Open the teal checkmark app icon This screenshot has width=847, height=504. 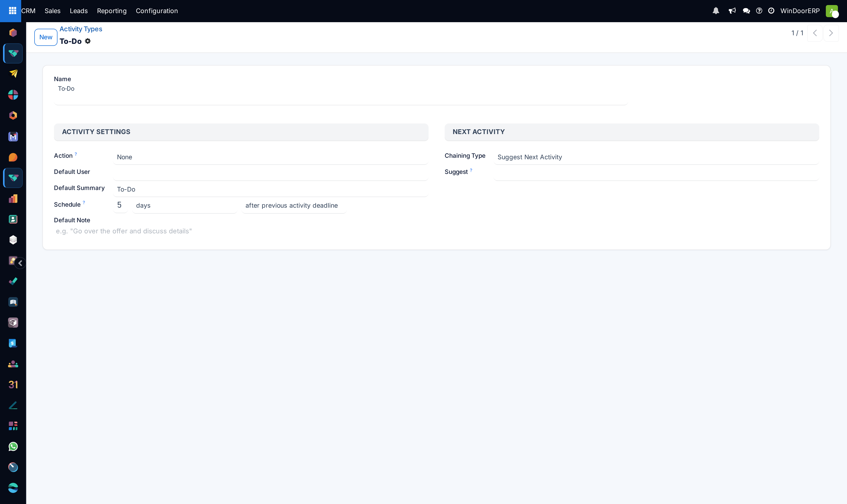click(13, 281)
